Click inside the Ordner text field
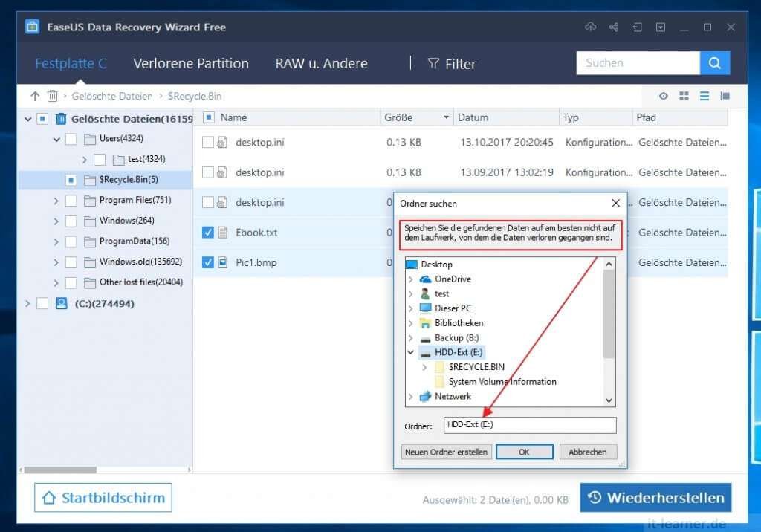This screenshot has height=532, width=761. (529, 425)
